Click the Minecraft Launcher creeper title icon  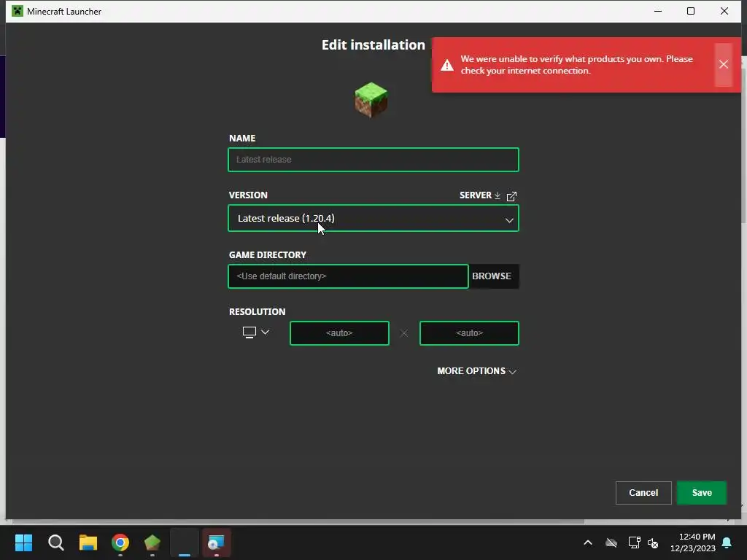pos(18,11)
